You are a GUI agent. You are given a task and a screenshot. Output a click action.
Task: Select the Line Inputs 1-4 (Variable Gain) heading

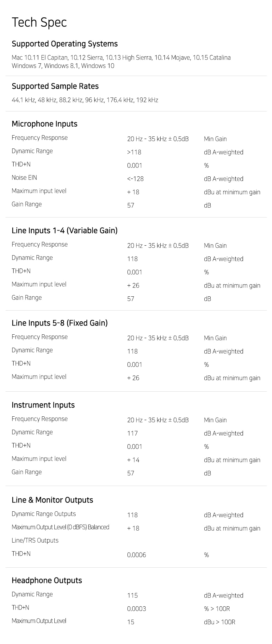click(65, 230)
